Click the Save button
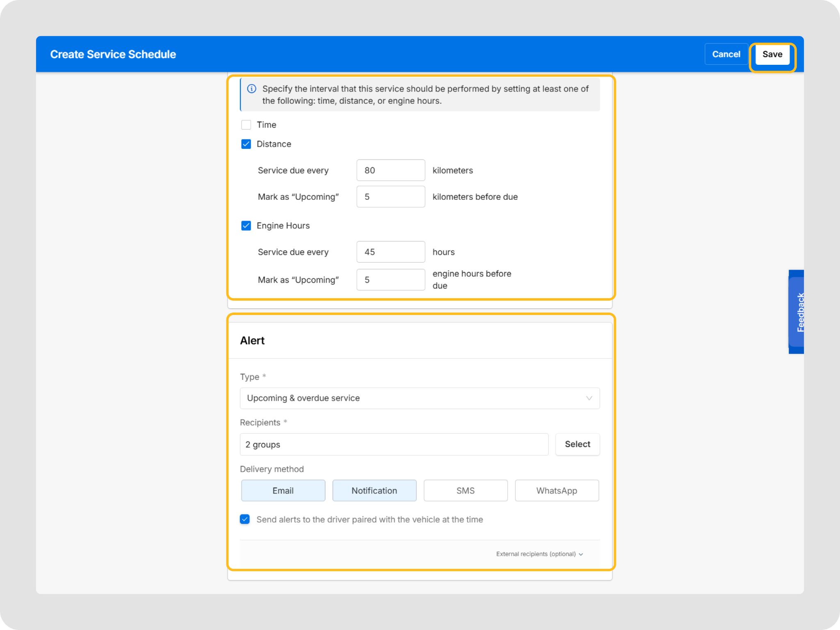Screen dimensions: 840x630 pos(772,54)
